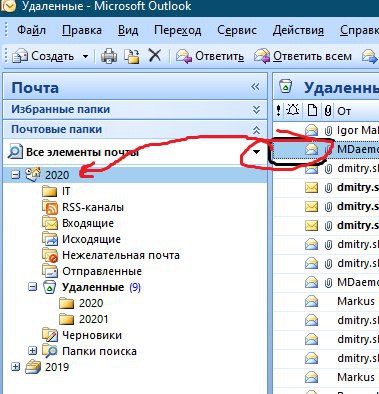The width and height of the screenshot is (379, 394).
Task: Select the Удаленные deleted items folder
Action: point(93,287)
